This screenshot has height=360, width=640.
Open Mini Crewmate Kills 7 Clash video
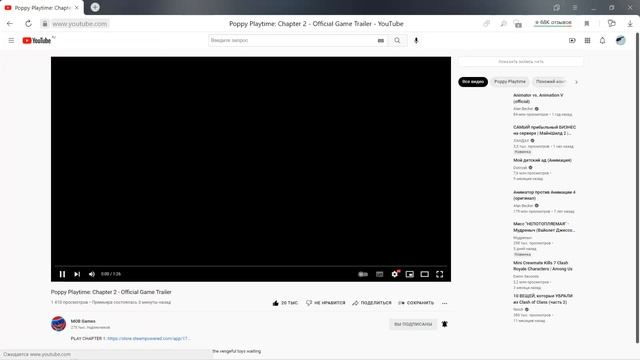pyautogui.click(x=543, y=266)
